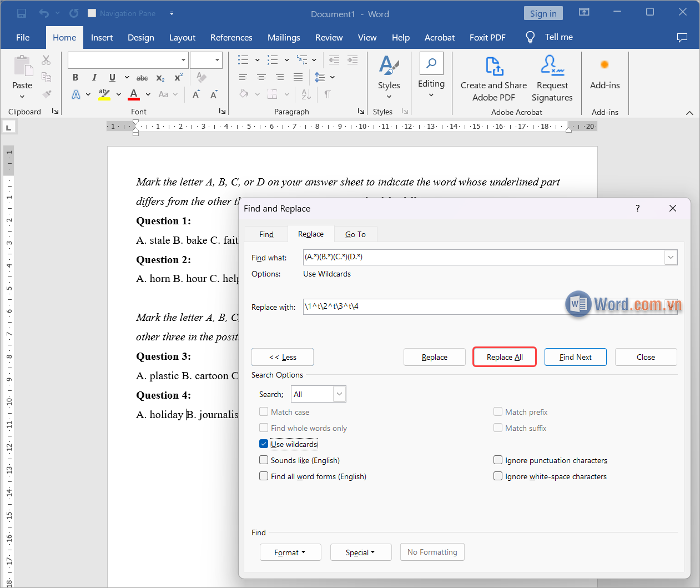Apply subscript formatting
700x588 pixels.
click(x=160, y=78)
